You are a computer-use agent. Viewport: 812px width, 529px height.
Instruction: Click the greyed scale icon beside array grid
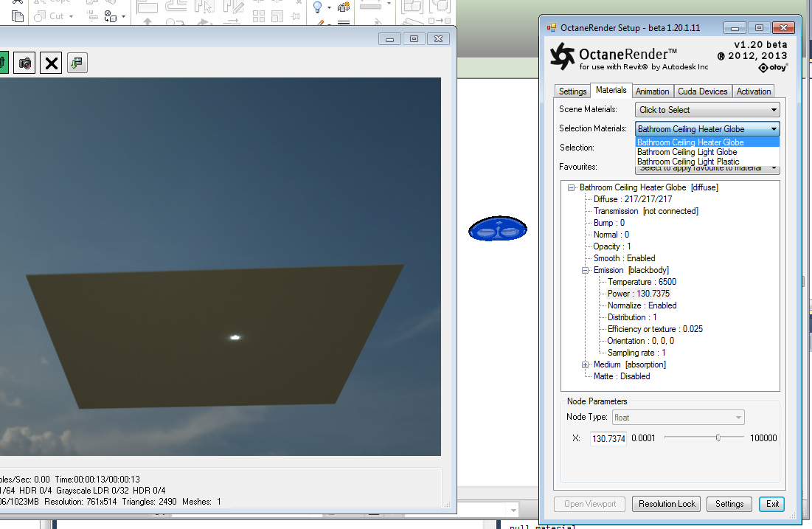click(277, 16)
